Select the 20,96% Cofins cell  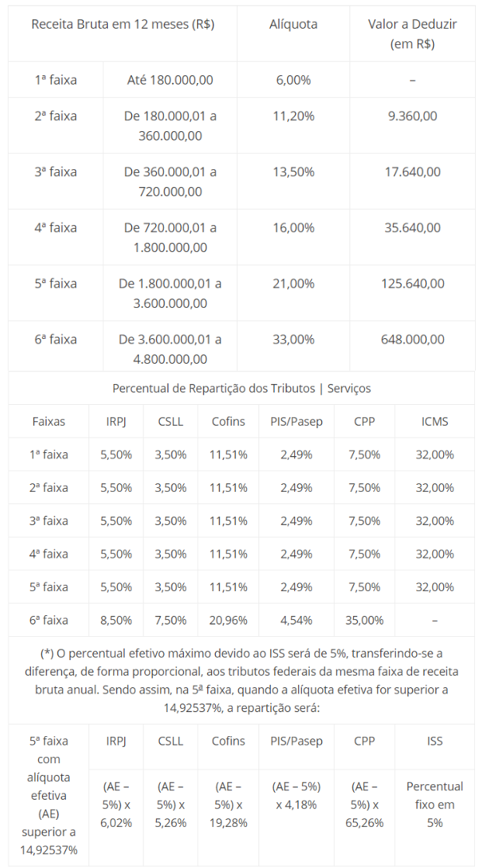(228, 621)
